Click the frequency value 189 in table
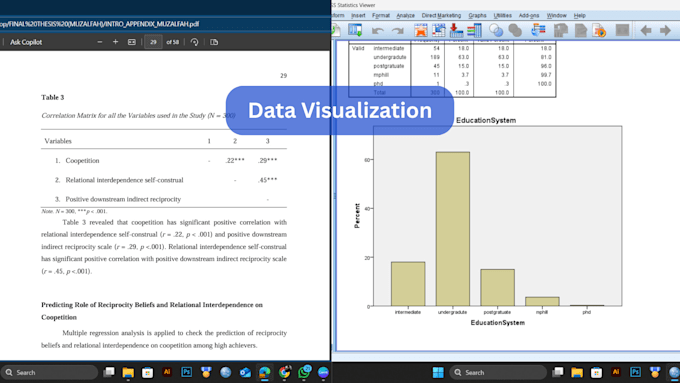This screenshot has width=680, height=383. tap(435, 57)
